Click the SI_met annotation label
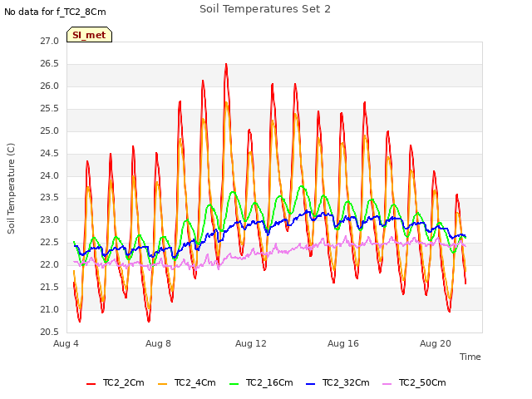532x399 pixels. pos(89,35)
